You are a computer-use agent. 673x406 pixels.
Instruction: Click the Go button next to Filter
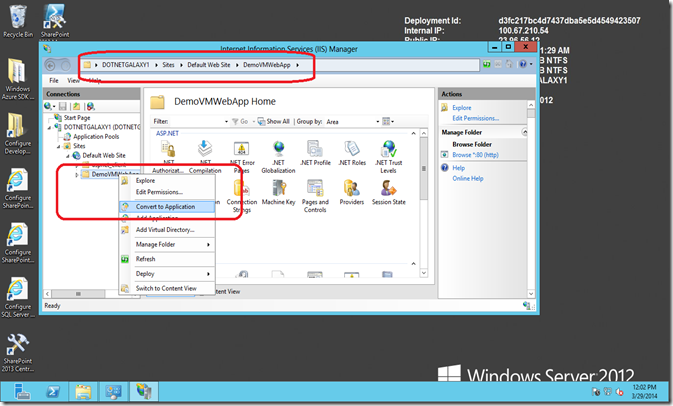click(x=240, y=121)
